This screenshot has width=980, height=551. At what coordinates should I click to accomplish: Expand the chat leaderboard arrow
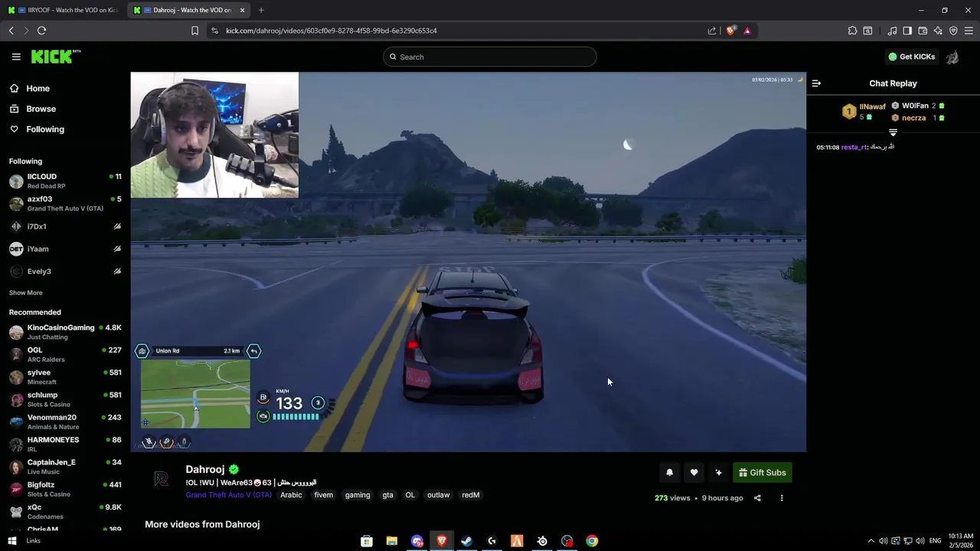tap(893, 132)
